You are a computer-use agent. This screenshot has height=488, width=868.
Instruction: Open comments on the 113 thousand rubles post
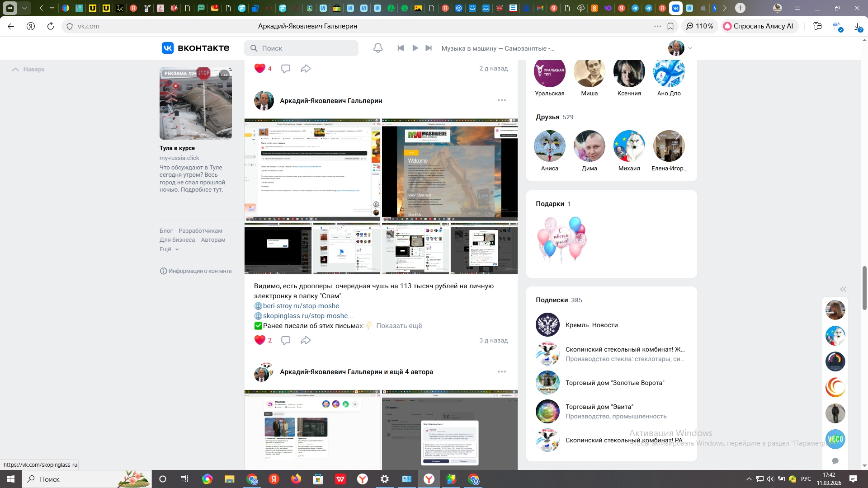286,340
